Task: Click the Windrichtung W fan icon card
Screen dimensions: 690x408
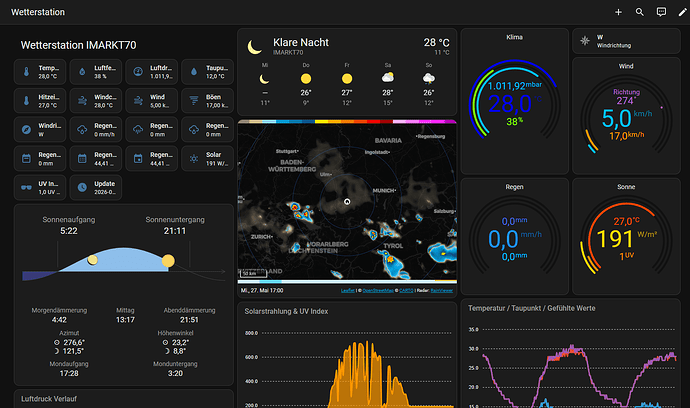Action: pyautogui.click(x=626, y=41)
